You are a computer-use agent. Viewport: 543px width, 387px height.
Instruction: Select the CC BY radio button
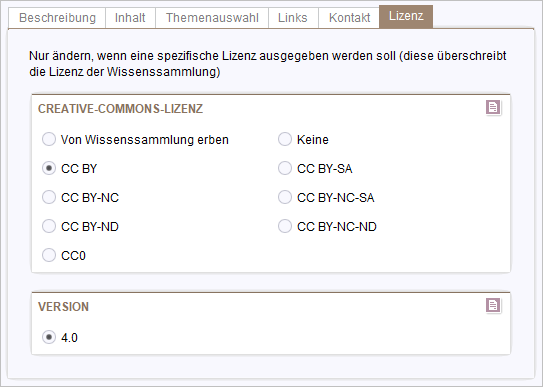point(49,168)
